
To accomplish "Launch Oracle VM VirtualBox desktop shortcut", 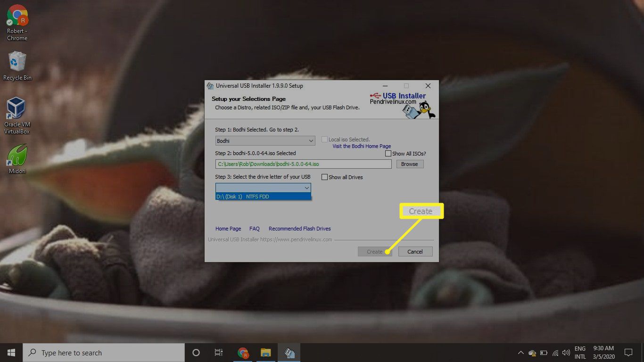I will [x=17, y=115].
